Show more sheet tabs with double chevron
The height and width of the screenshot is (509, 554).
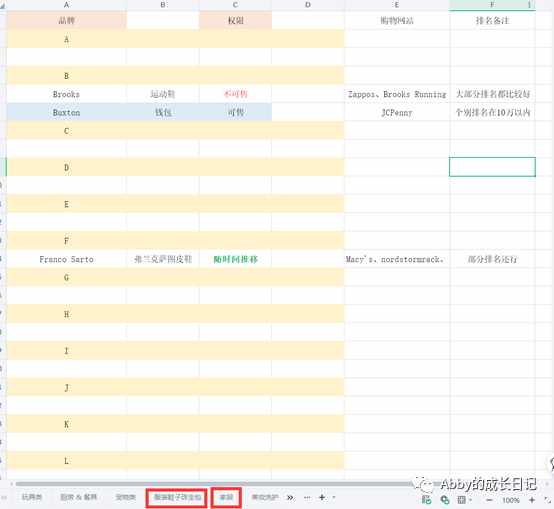[290, 497]
